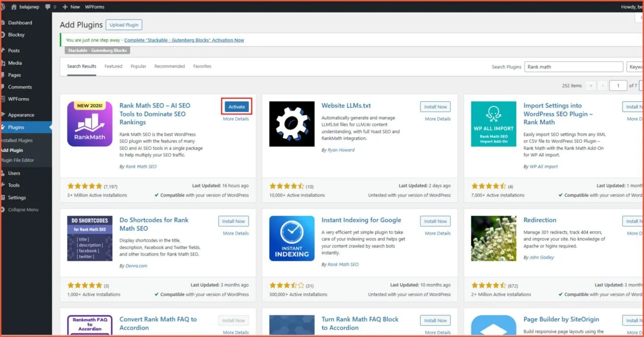Open Appearance in the sidebar menu
This screenshot has width=644, height=337.
tap(21, 115)
